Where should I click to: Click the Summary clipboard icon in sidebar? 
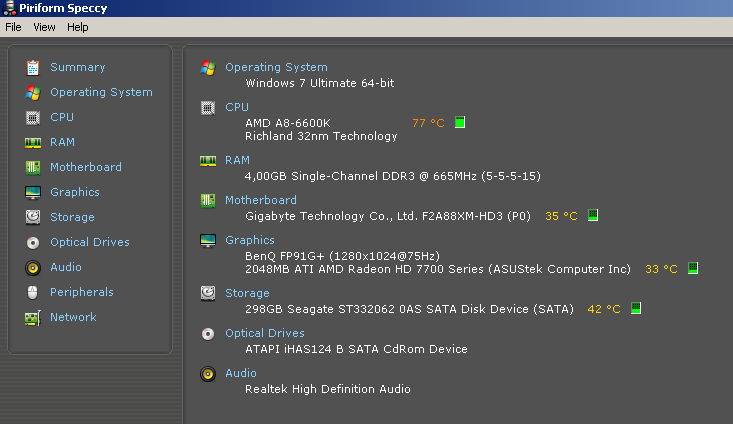33,68
